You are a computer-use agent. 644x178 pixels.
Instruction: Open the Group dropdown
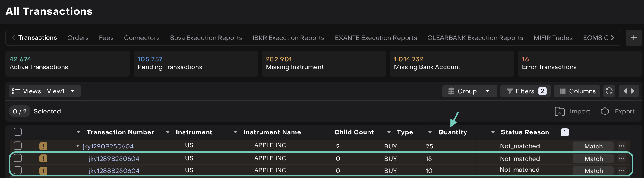point(469,91)
